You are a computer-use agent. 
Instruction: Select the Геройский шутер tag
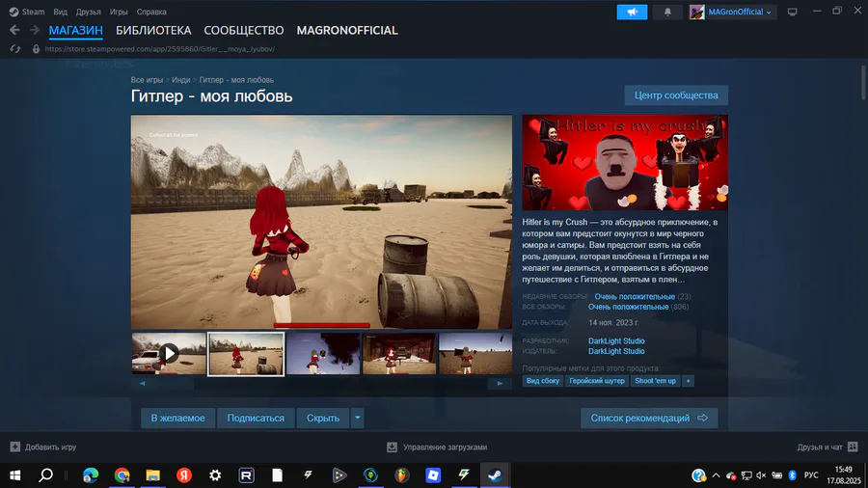click(x=597, y=381)
